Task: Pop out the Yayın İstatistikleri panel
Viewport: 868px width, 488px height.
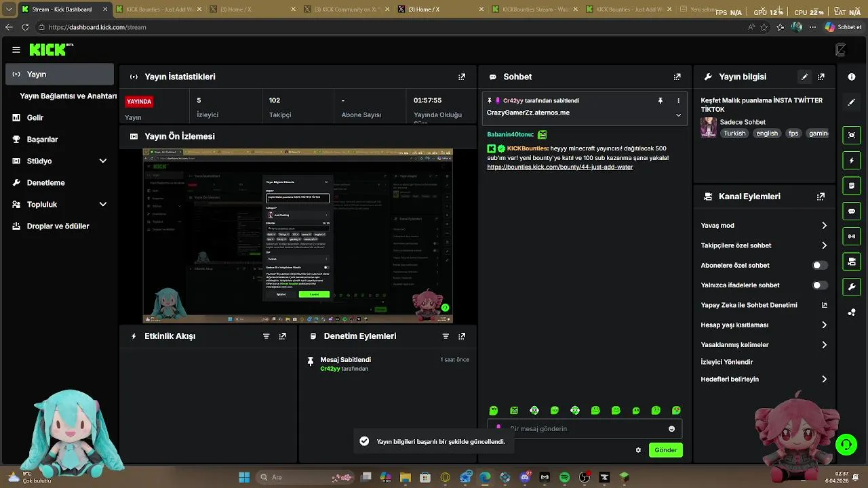Action: pos(462,77)
